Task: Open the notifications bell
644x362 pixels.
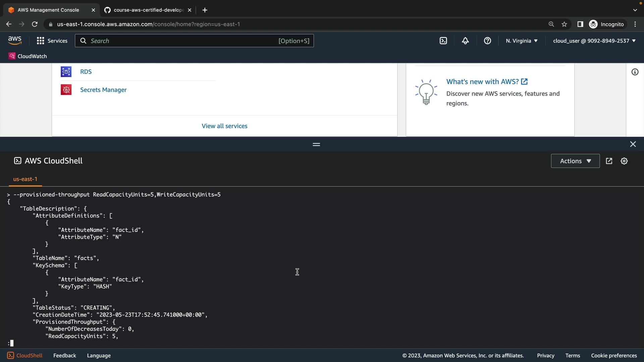Action: [x=465, y=41]
